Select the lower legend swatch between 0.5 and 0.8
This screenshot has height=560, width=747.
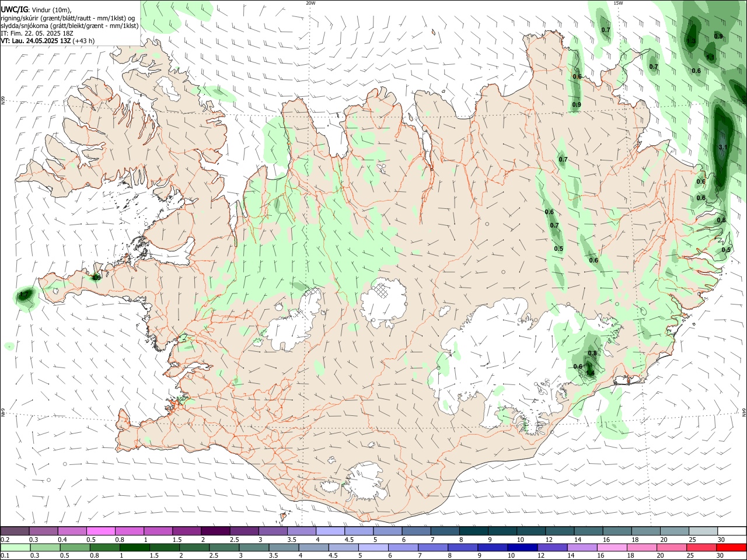(75, 547)
